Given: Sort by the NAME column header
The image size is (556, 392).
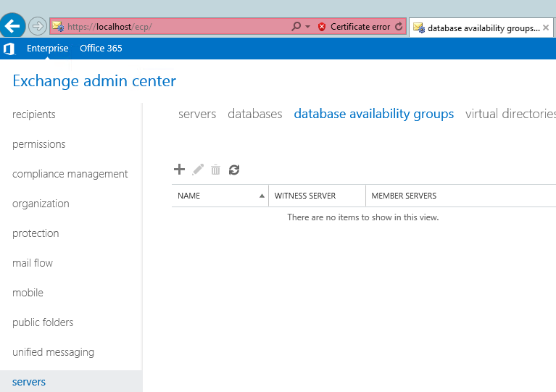Looking at the screenshot, I should [220, 196].
